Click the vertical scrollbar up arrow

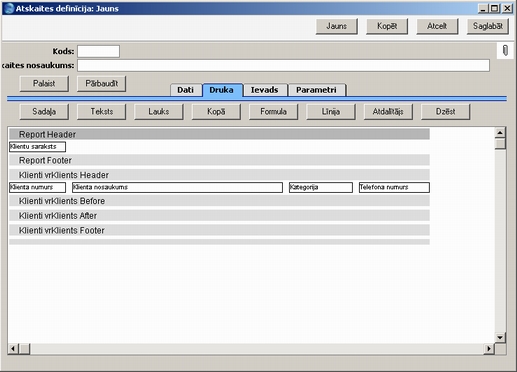pos(500,133)
